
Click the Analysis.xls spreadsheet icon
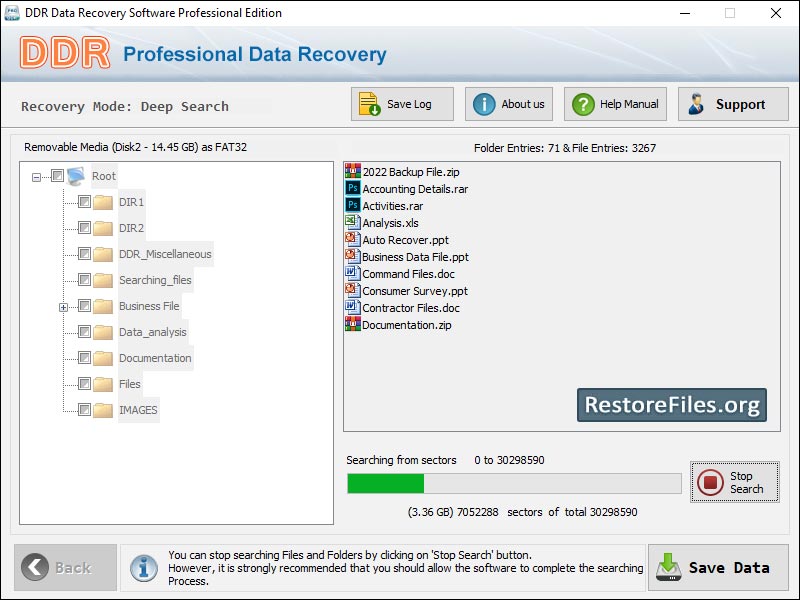[x=352, y=223]
